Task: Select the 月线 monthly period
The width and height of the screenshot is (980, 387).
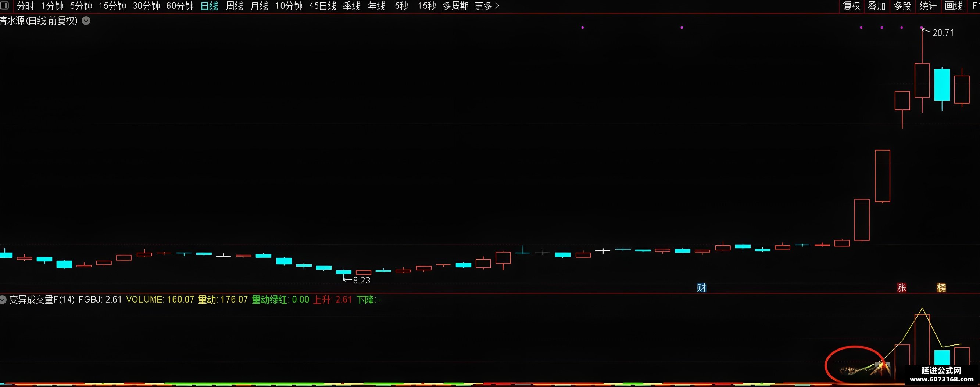Action: click(x=259, y=6)
